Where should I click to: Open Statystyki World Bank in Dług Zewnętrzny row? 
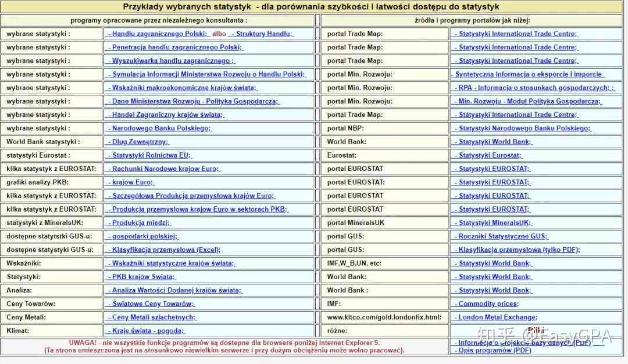click(492, 142)
